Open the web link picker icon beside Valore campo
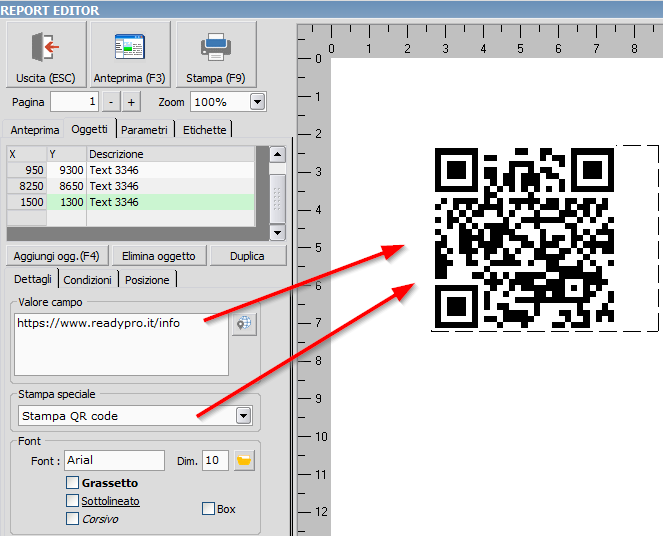 point(244,324)
